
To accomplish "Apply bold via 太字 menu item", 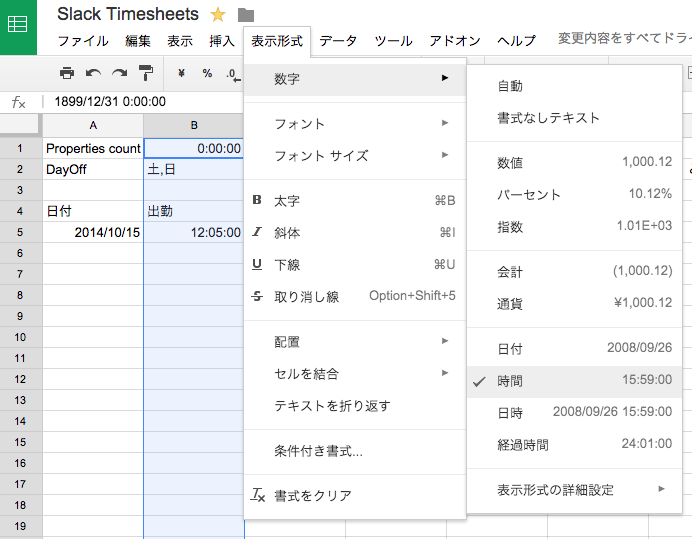I will click(355, 201).
